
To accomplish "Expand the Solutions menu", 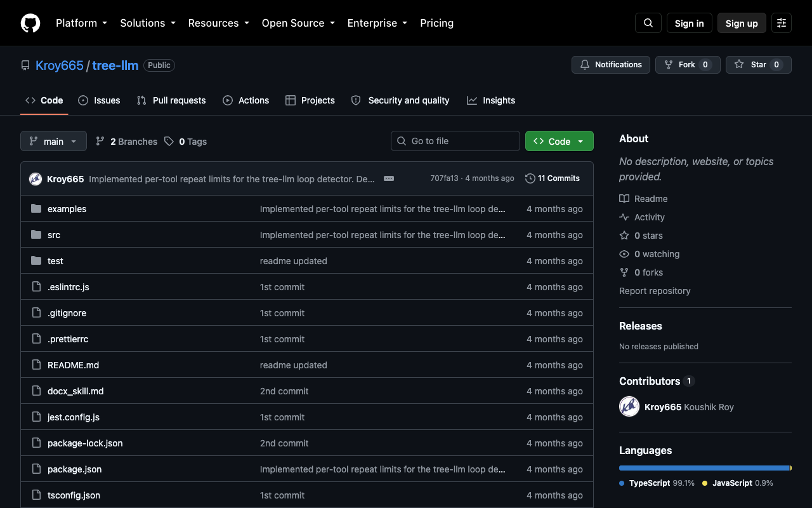I will click(148, 23).
